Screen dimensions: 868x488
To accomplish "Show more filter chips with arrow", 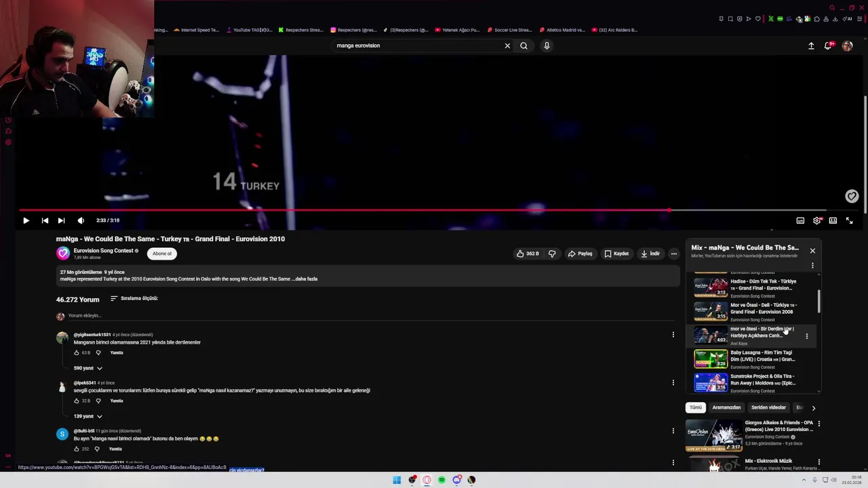I will (x=813, y=408).
